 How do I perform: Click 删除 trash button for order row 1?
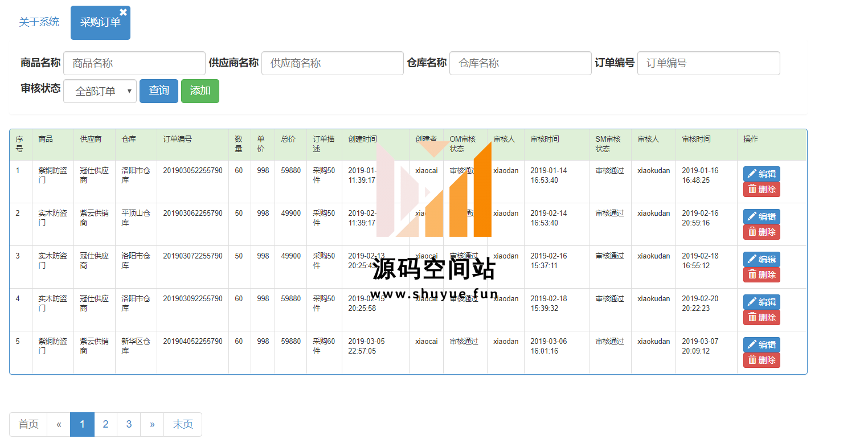click(761, 190)
